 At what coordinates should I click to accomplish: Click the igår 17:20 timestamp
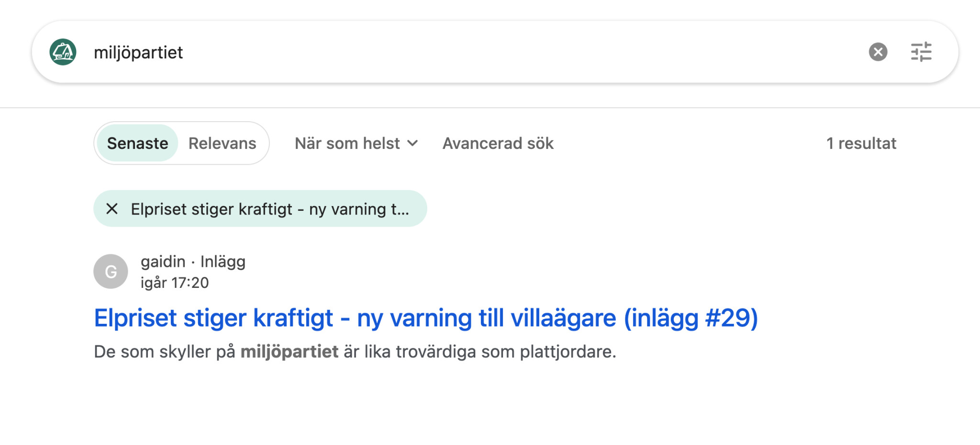pyautogui.click(x=175, y=283)
